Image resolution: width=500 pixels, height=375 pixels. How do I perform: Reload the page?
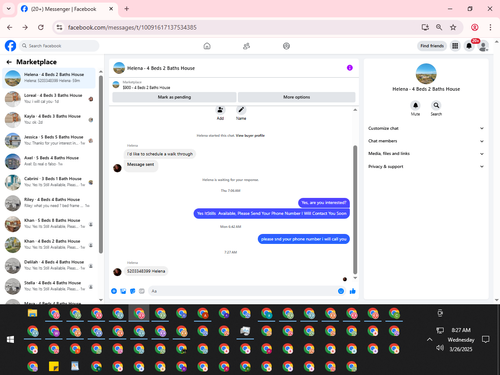coord(41,27)
